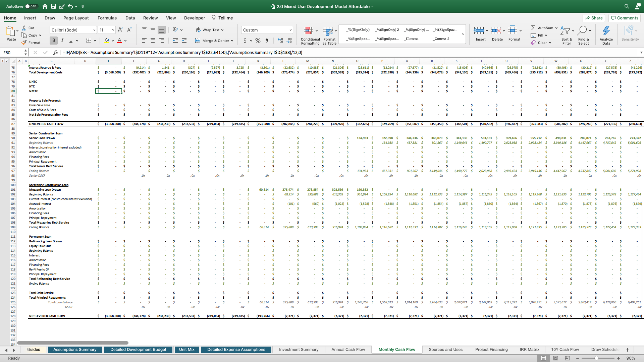Click the Borders icon
This screenshot has height=362, width=644.
(89, 41)
